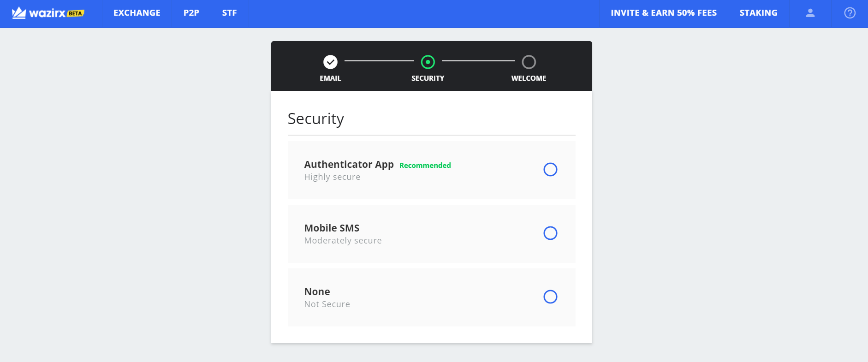This screenshot has height=362, width=868.
Task: Click the Authenticator App option title
Action: click(349, 165)
